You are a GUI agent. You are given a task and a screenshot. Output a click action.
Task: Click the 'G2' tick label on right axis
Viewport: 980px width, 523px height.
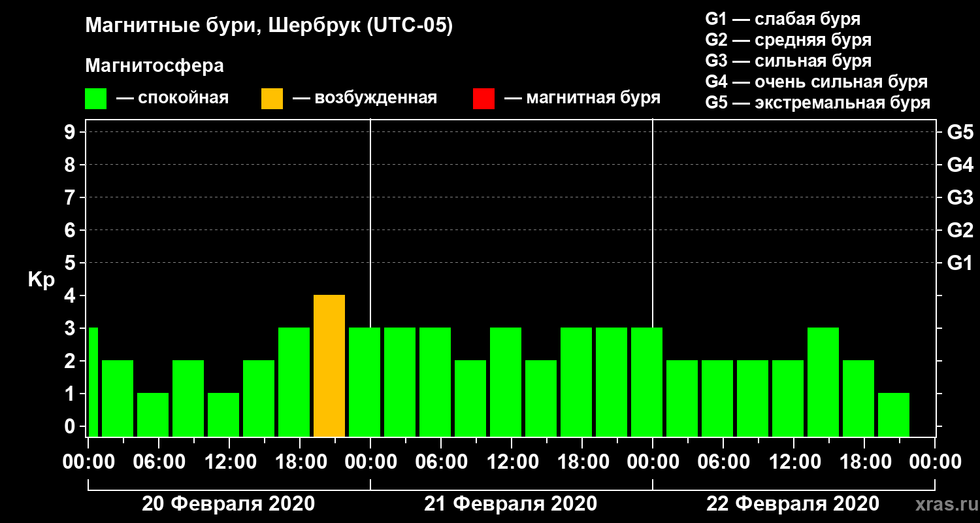pyautogui.click(x=960, y=230)
